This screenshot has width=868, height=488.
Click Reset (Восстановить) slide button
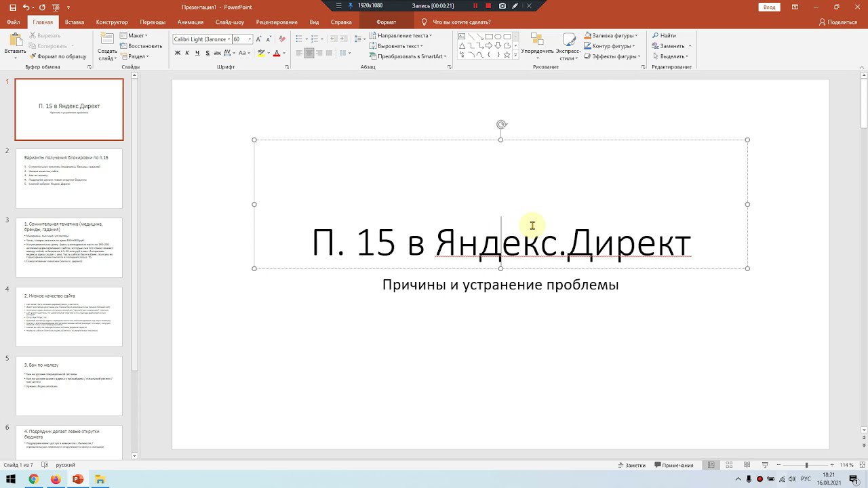(141, 46)
